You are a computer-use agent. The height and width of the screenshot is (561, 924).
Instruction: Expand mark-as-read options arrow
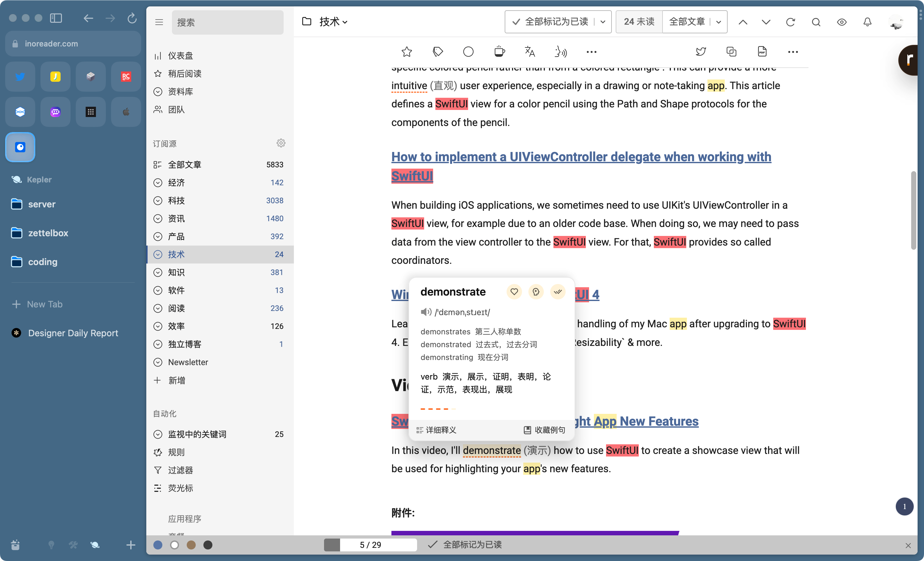click(x=603, y=22)
